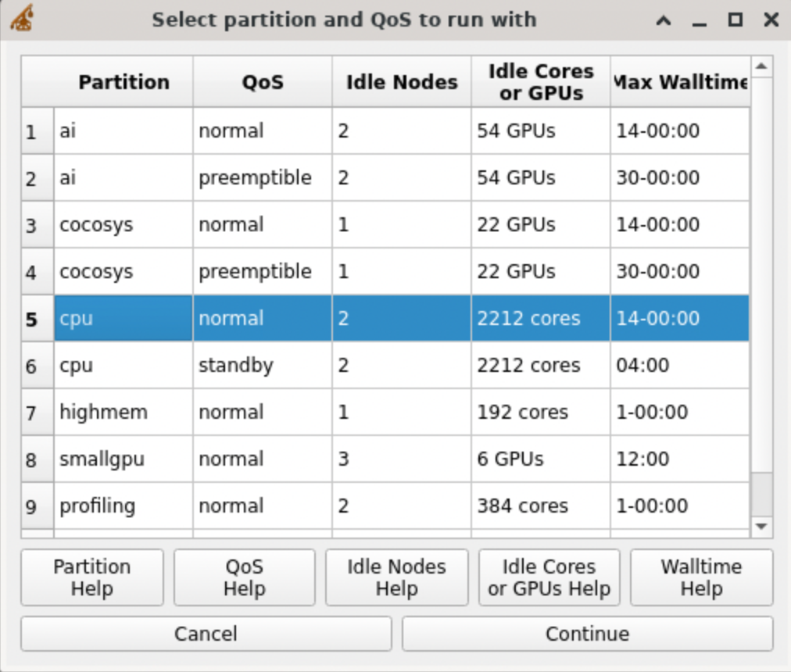This screenshot has height=672, width=791.
Task: Click the normal QoS cell of highmem
Action: pos(263,412)
